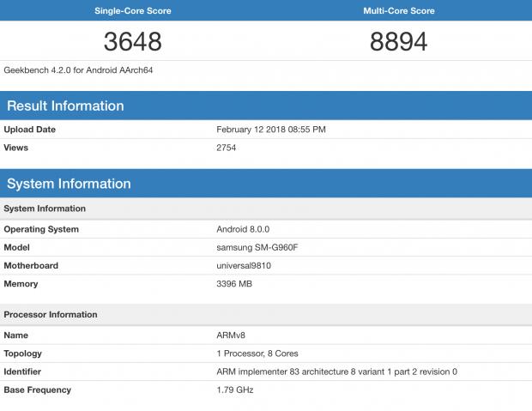This screenshot has width=532, height=411.
Task: Select the 1.79 GHz base frequency value
Action: click(234, 390)
